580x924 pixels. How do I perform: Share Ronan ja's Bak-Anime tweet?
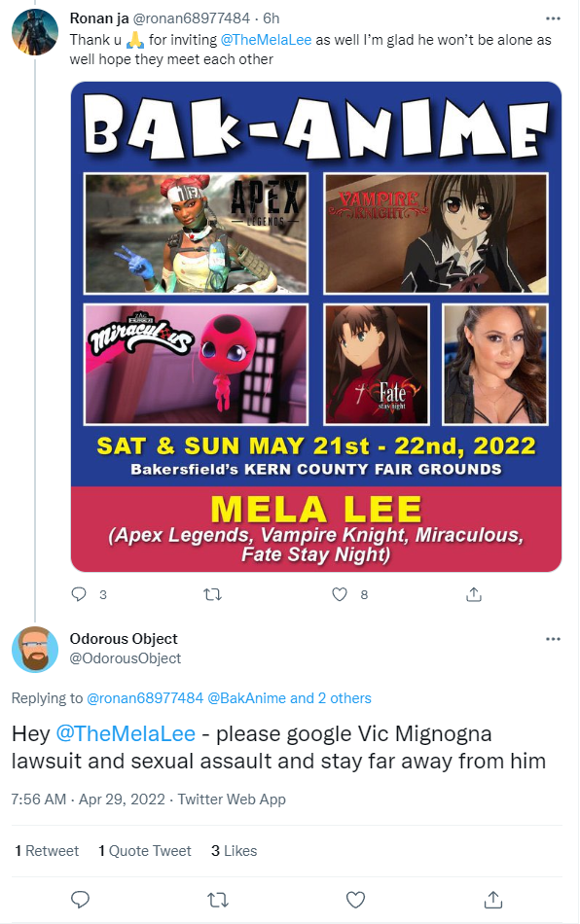pos(474,594)
